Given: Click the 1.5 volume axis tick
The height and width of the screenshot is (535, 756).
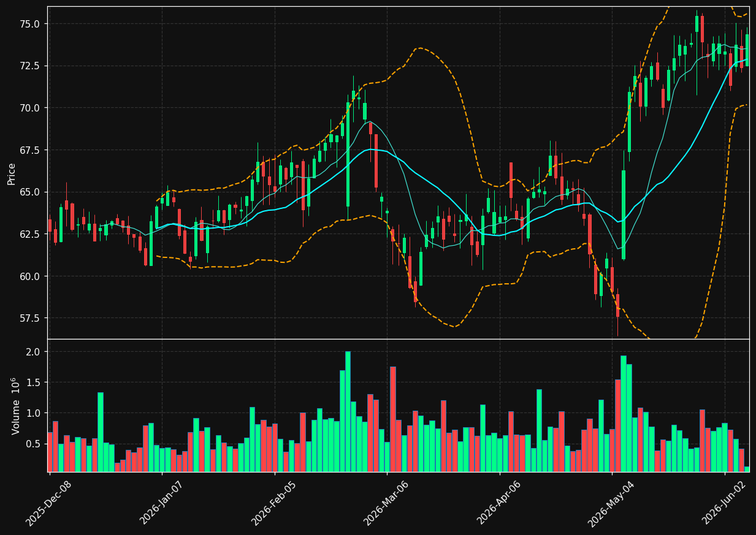Looking at the screenshot, I should click(x=34, y=382).
